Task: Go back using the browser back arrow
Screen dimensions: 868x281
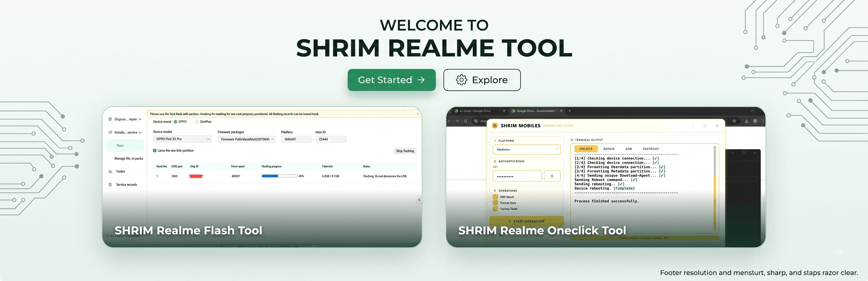Action: pyautogui.click(x=449, y=121)
